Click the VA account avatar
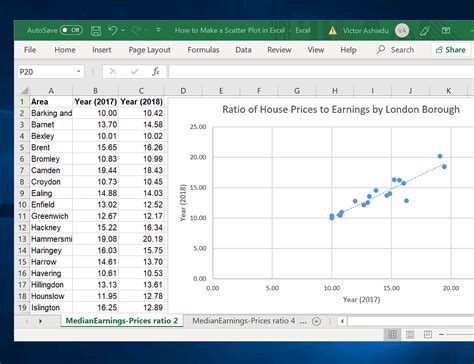Screen dimensions: 474x364 pos(402,31)
